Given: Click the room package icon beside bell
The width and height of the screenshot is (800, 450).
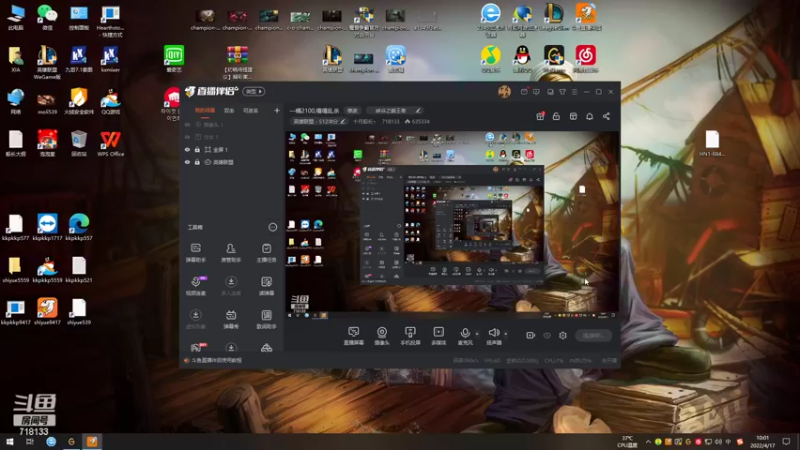Looking at the screenshot, I should pyautogui.click(x=573, y=116).
